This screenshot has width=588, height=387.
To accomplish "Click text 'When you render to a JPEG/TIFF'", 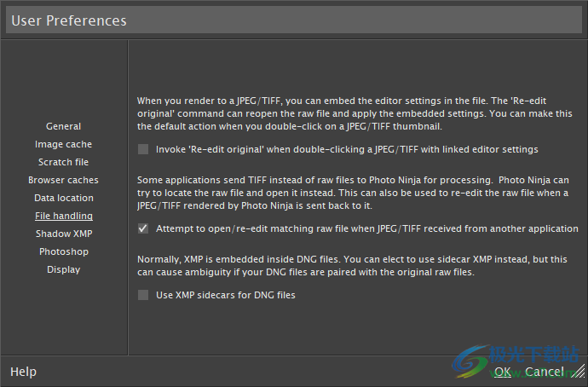I will click(210, 101).
